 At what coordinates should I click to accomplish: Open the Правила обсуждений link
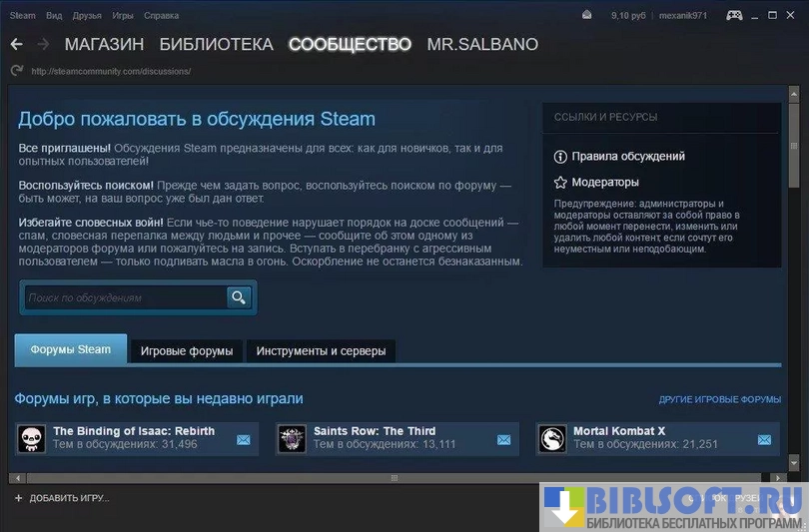point(627,157)
